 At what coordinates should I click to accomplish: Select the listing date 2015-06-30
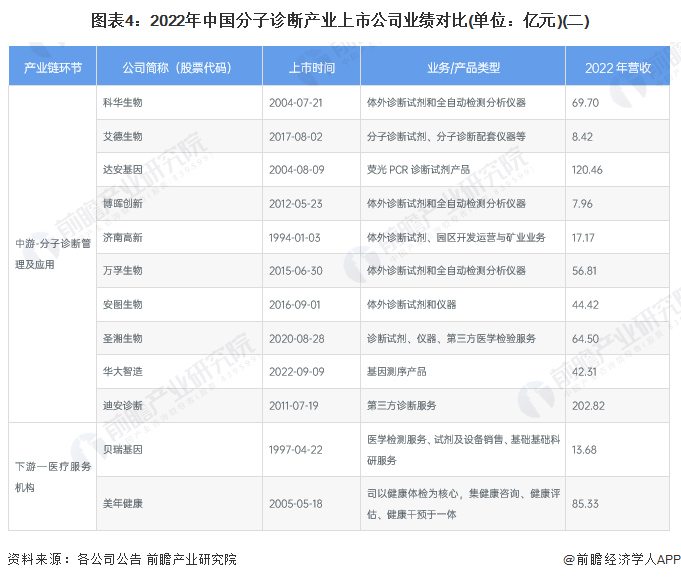[296, 270]
